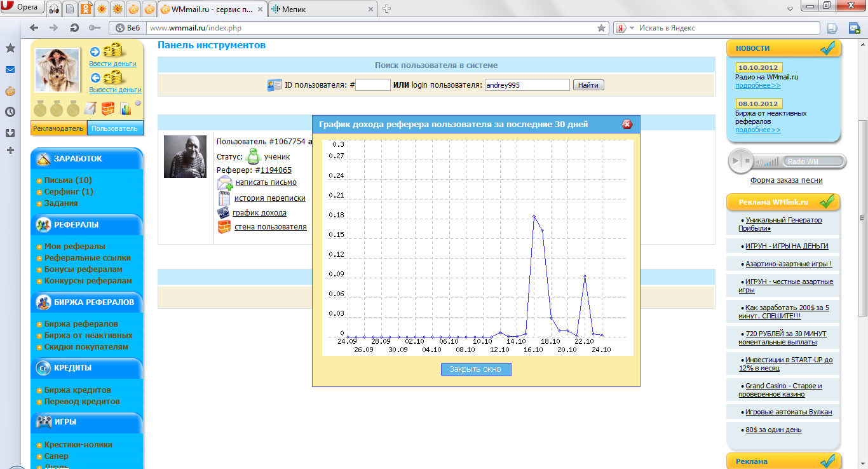Add a panel with the sidebar plus
Screen dimensions: 868x469
coord(10,151)
